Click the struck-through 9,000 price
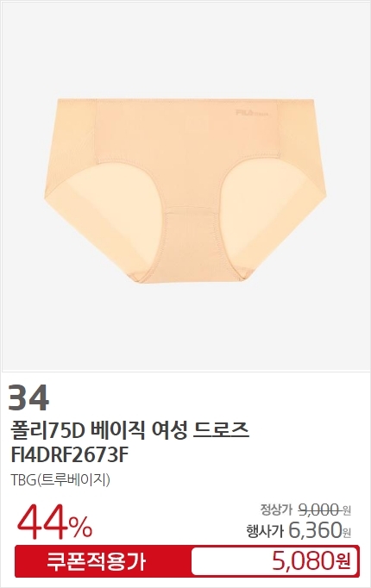 [x=319, y=510]
